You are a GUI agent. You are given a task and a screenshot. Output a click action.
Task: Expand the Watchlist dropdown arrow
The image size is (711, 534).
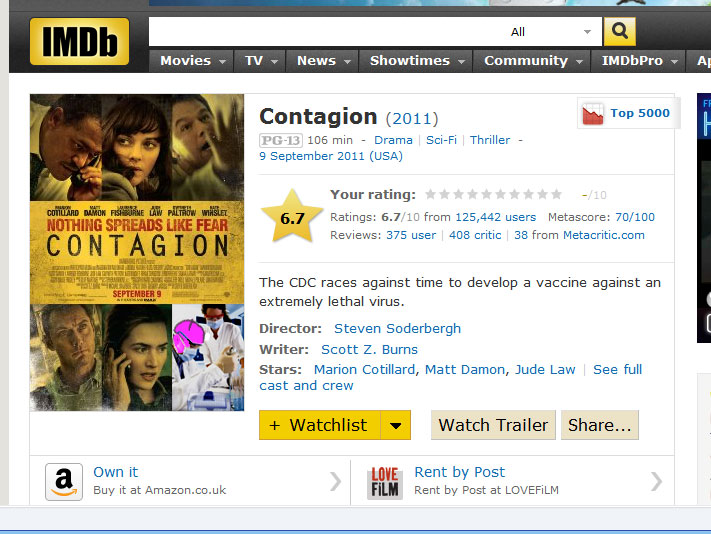tap(395, 425)
